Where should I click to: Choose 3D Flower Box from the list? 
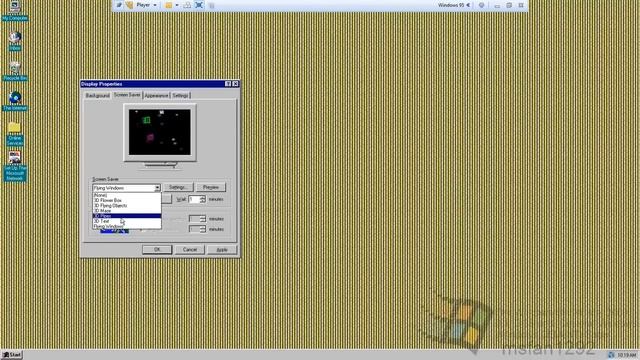[x=127, y=200]
